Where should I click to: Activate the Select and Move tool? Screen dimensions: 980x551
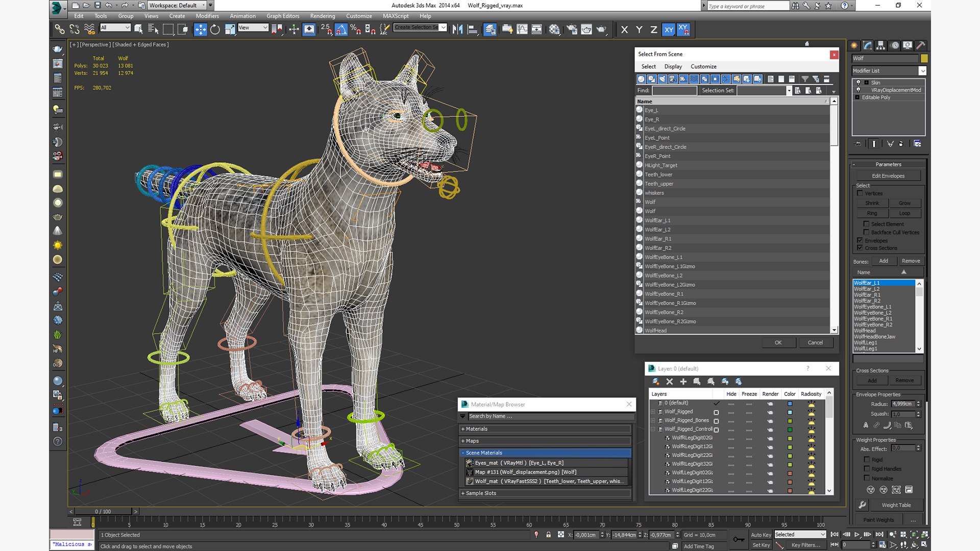pyautogui.click(x=201, y=30)
